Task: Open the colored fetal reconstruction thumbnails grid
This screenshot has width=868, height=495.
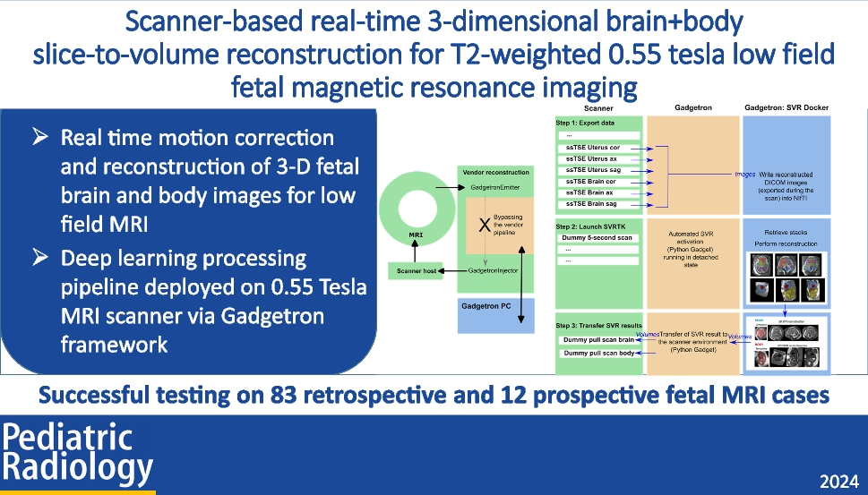Action: click(785, 274)
